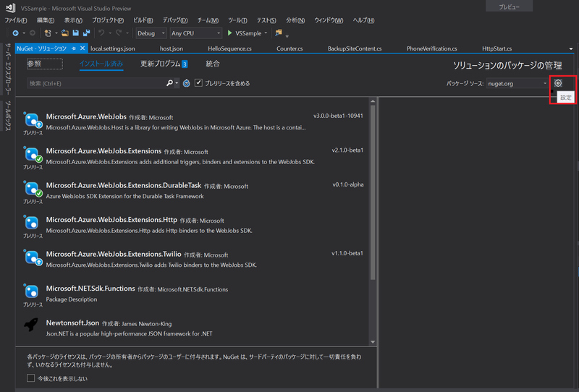Open the Navigate Backward history dropdown arrow
579x392 pixels.
(x=24, y=33)
